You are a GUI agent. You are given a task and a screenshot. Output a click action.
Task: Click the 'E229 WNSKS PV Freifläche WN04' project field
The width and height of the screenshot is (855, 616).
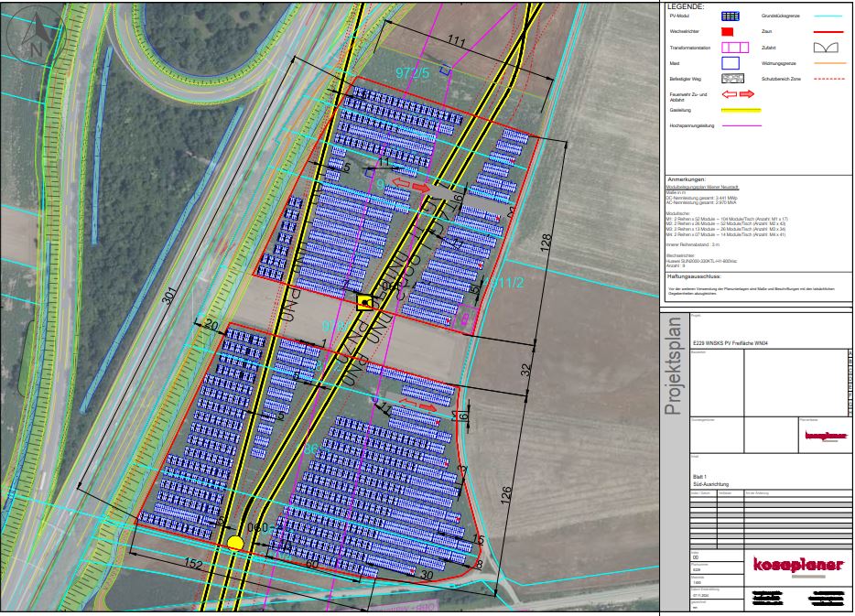[x=732, y=341]
